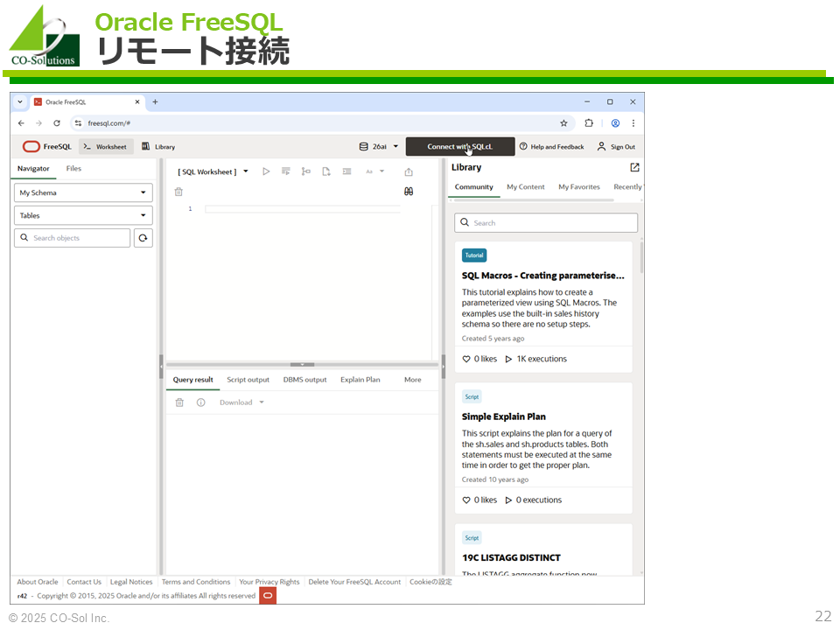Like the Simple Explain Plan script
840x630 pixels.
tap(466, 500)
